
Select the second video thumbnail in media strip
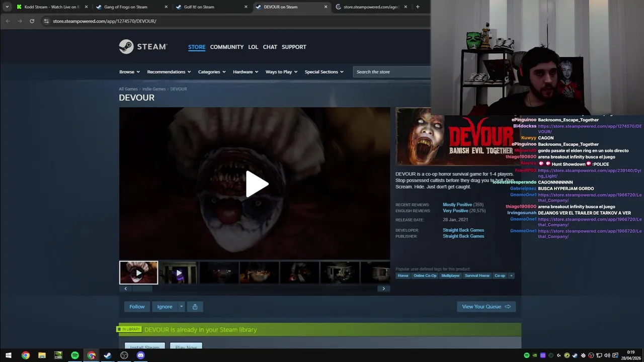[x=179, y=273]
